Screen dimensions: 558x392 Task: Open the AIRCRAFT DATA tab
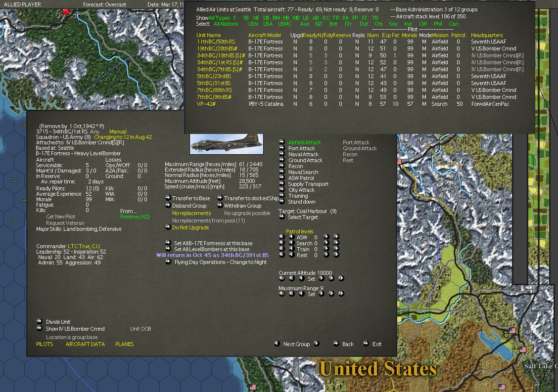85,344
